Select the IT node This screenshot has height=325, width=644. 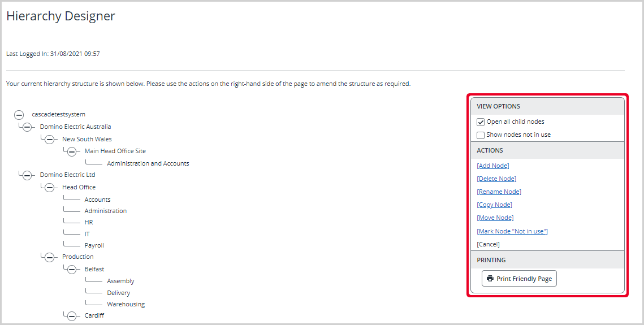[x=87, y=234]
